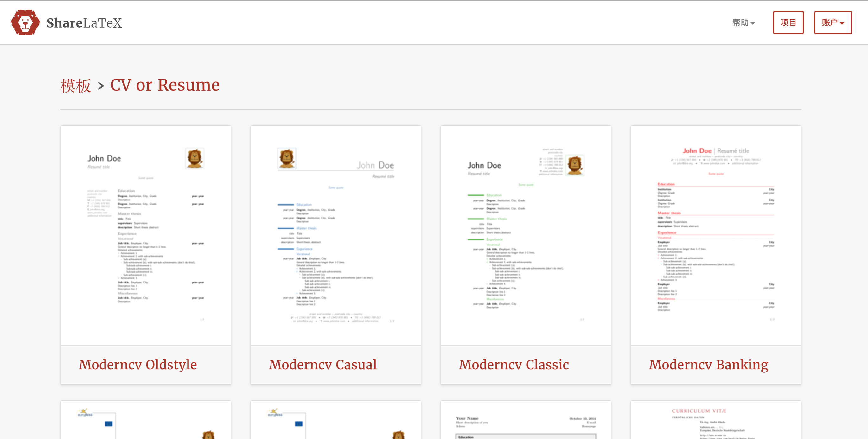Click the Moderncv Classic title link
The width and height of the screenshot is (868, 439).
point(514,365)
